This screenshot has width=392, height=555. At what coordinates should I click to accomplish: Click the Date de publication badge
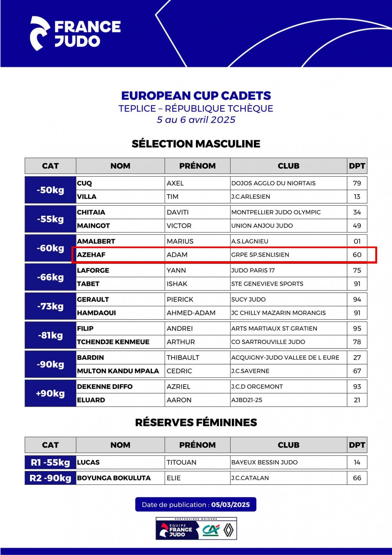(x=196, y=504)
